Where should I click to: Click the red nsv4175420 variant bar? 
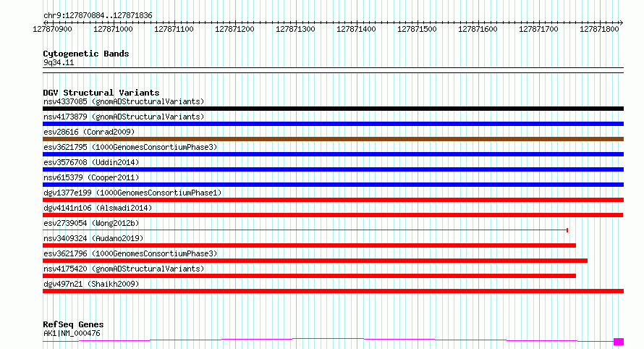pos(309,276)
